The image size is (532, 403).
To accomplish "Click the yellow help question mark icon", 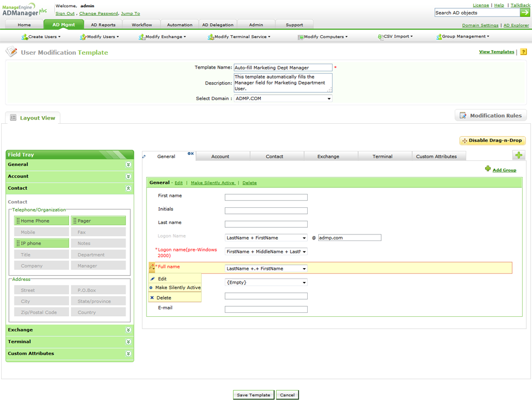I will [x=523, y=52].
